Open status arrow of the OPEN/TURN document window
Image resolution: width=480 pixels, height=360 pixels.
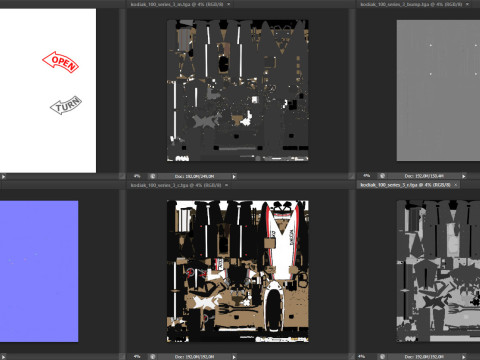(x=3, y=176)
